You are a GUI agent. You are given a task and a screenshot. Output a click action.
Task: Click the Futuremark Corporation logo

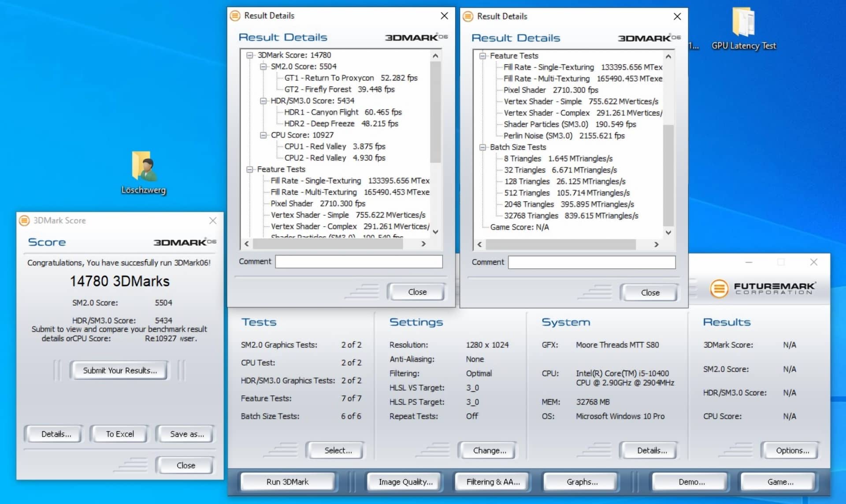point(763,288)
